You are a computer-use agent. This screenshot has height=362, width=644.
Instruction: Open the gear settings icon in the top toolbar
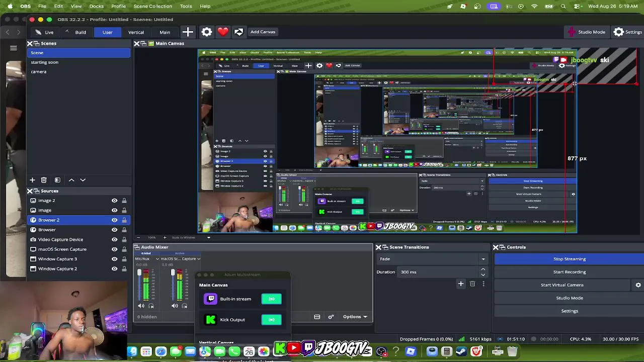coord(207,32)
